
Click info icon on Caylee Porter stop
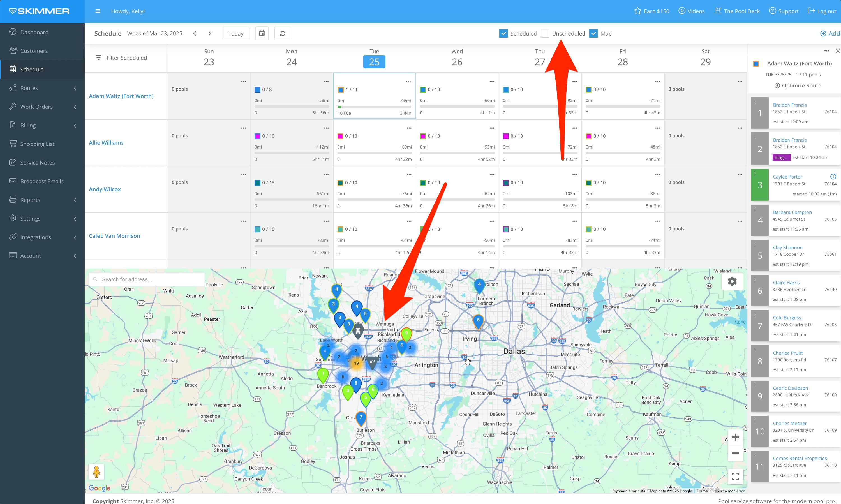[x=833, y=177]
